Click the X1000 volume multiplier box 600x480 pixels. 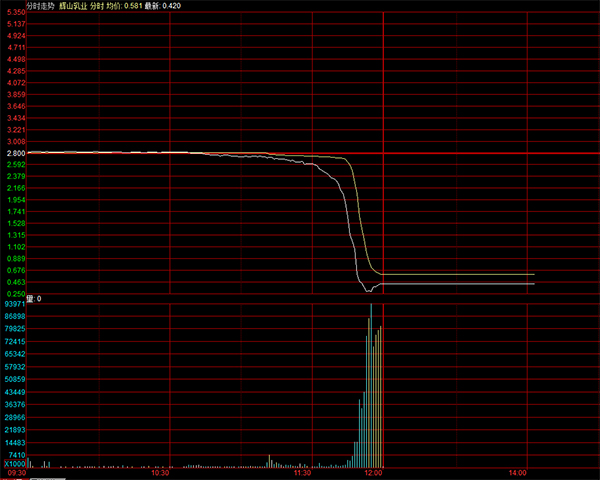point(14,466)
